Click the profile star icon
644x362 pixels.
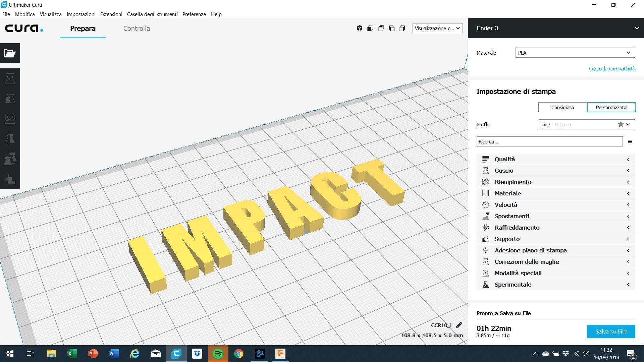621,124
